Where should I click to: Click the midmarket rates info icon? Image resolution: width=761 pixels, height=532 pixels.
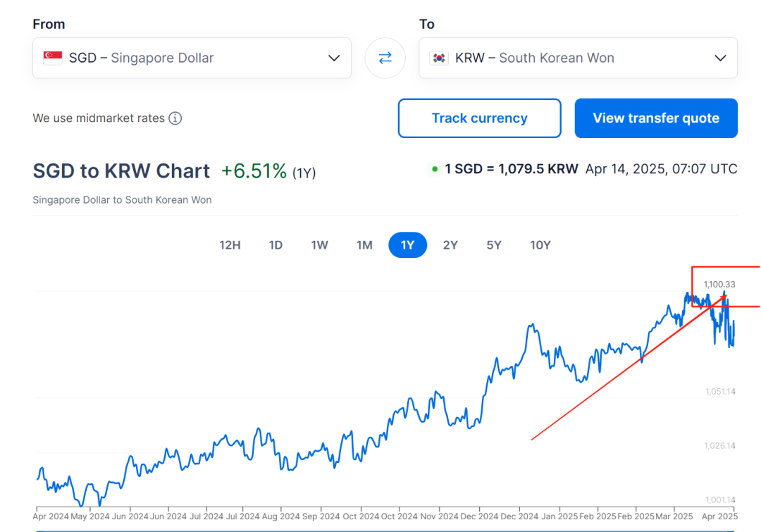(x=175, y=118)
